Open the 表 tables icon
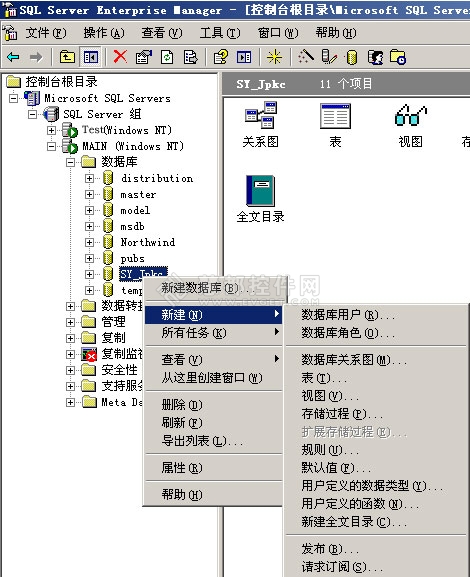This screenshot has height=577, width=470. click(x=335, y=116)
